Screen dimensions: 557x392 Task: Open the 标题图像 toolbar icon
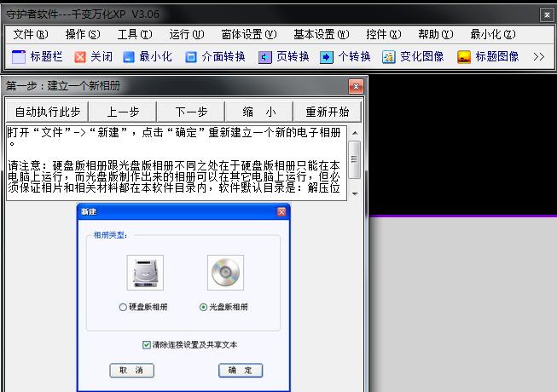click(x=464, y=57)
